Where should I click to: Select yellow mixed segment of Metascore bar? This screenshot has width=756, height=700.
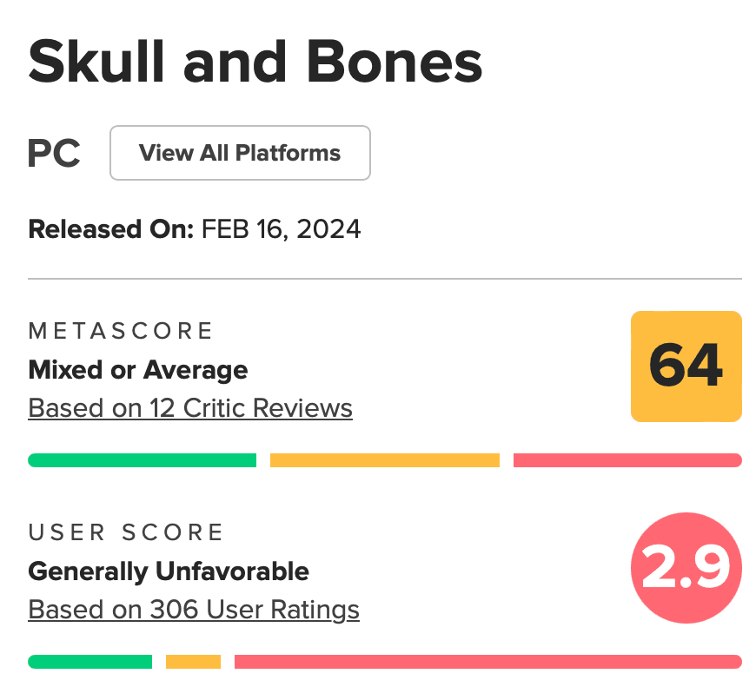tap(384, 460)
